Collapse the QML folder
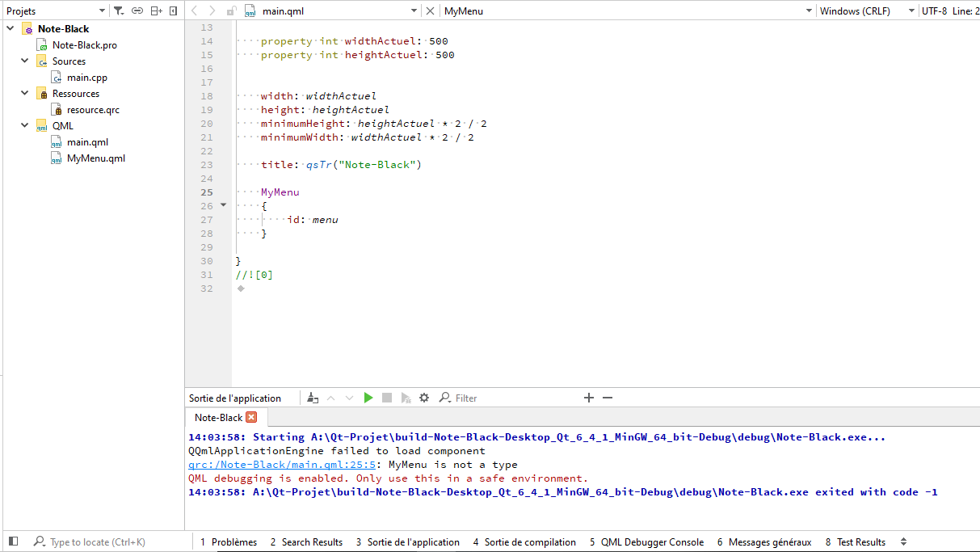The height and width of the screenshot is (552, 980). 25,125
